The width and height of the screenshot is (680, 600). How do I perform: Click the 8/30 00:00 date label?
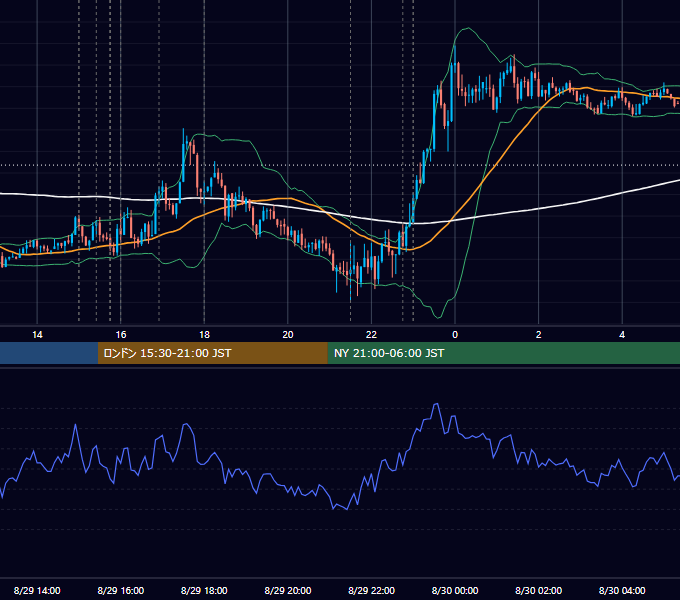(x=455, y=590)
